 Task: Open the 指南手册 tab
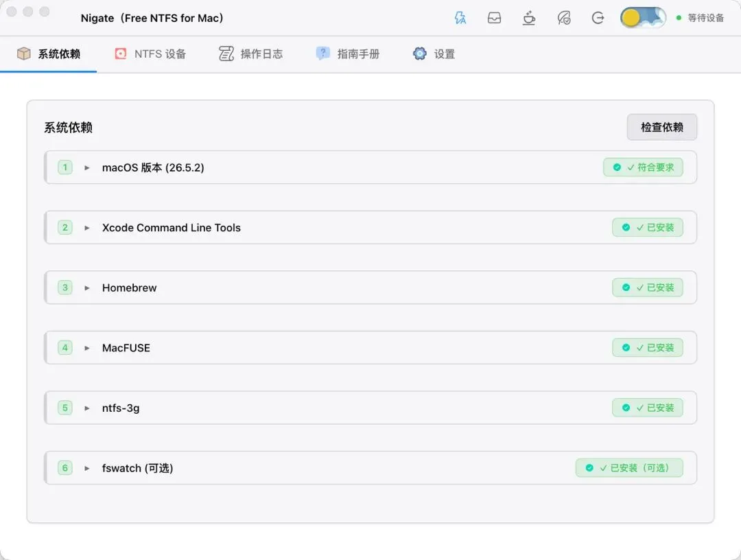tap(347, 54)
